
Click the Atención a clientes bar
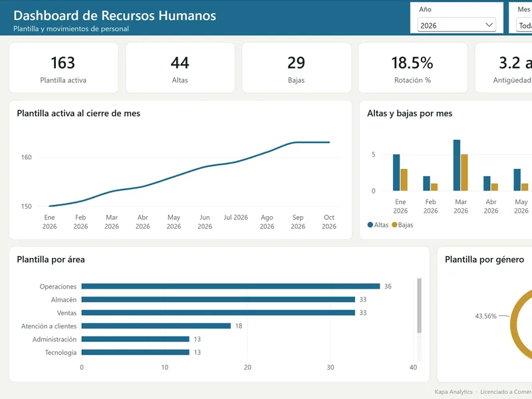[x=156, y=326]
